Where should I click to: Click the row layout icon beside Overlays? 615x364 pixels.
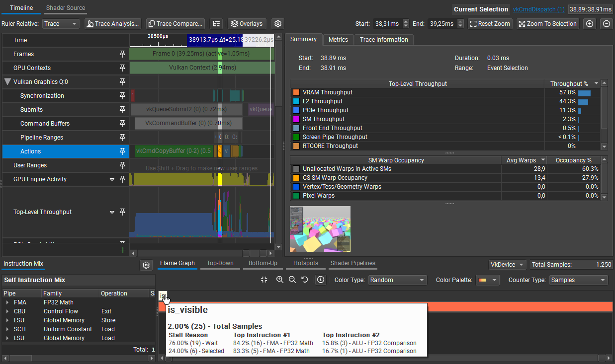click(216, 24)
